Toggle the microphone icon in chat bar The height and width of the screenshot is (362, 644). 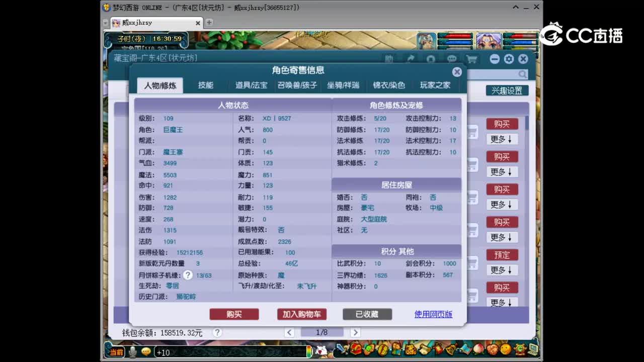(132, 352)
